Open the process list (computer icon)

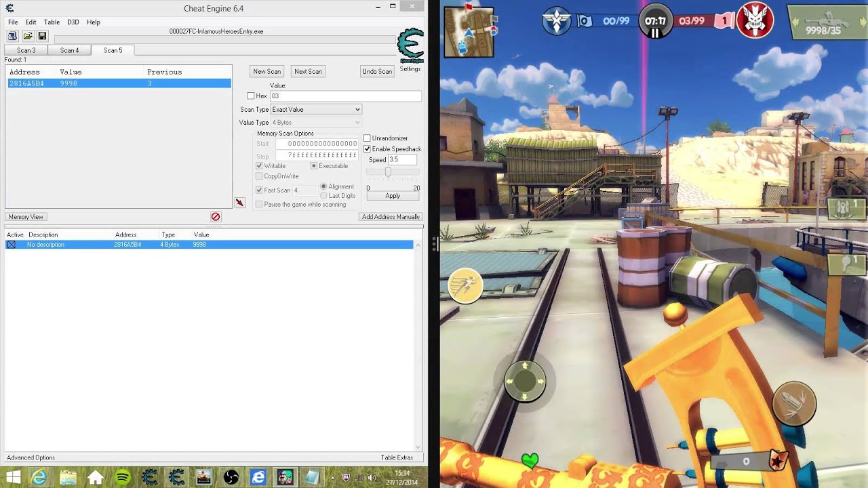pos(13,36)
